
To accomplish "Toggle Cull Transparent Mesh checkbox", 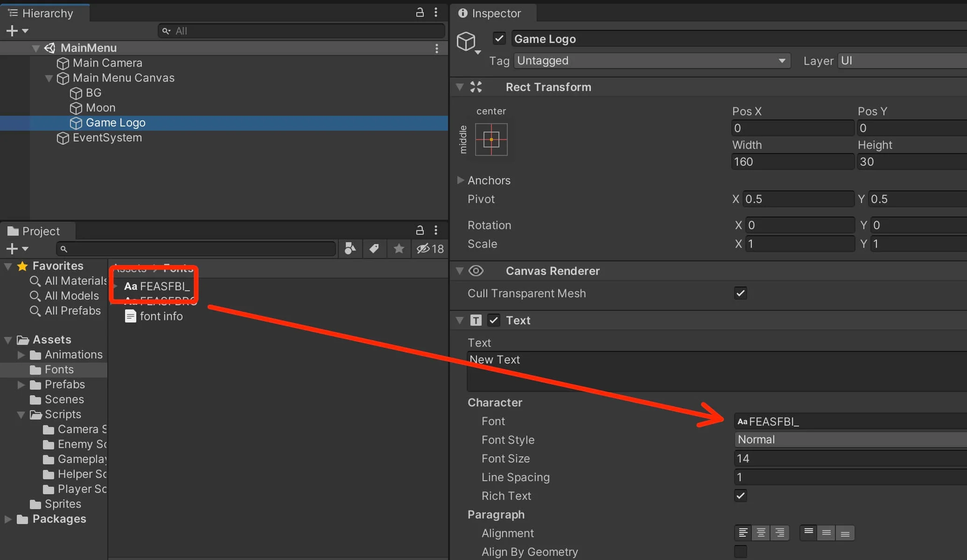I will [740, 293].
